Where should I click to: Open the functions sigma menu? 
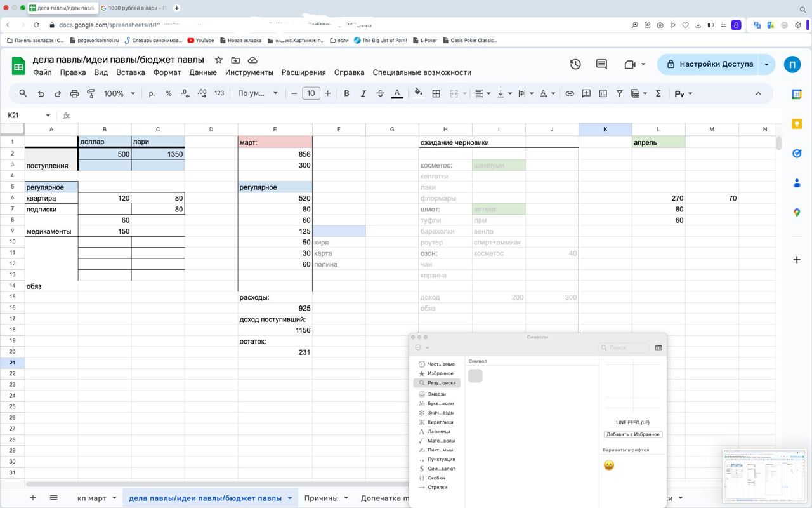tap(658, 93)
